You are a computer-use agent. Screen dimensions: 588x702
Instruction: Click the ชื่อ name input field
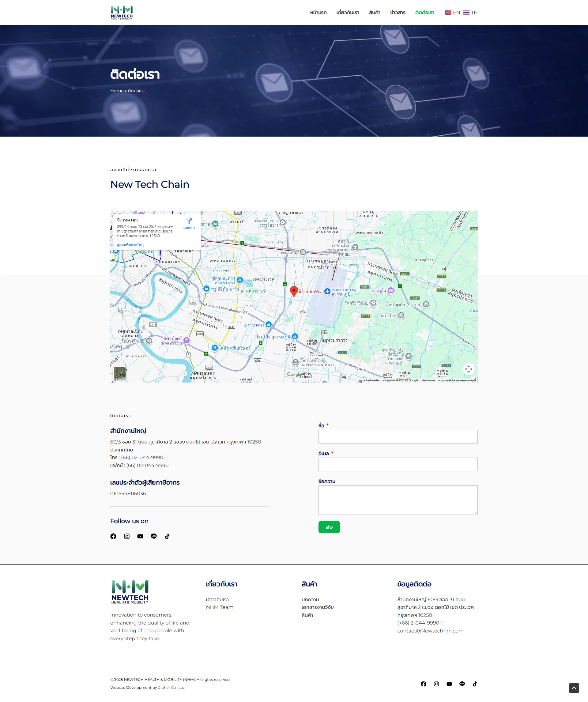398,436
